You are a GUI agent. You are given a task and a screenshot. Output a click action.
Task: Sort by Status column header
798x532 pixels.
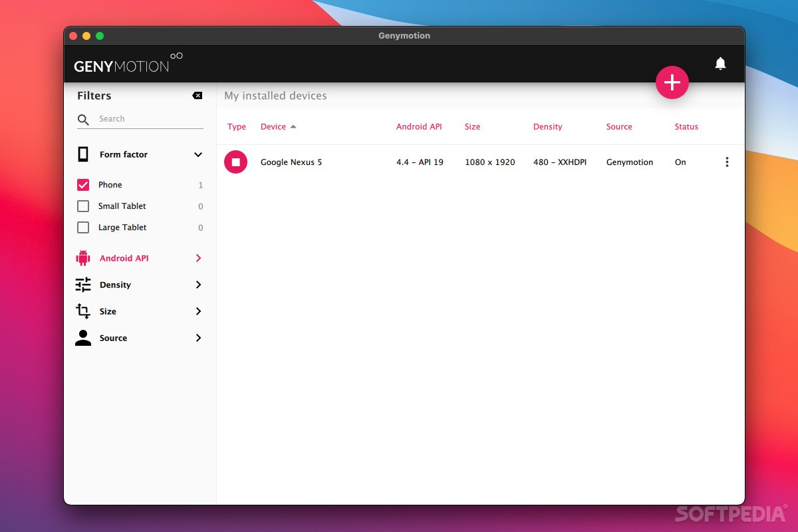point(686,126)
